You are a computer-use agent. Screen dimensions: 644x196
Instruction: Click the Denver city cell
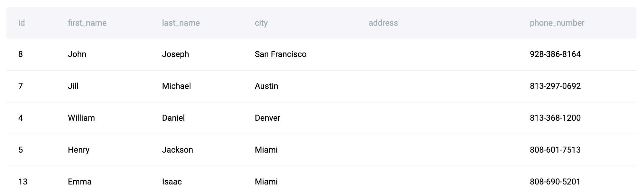coord(267,118)
